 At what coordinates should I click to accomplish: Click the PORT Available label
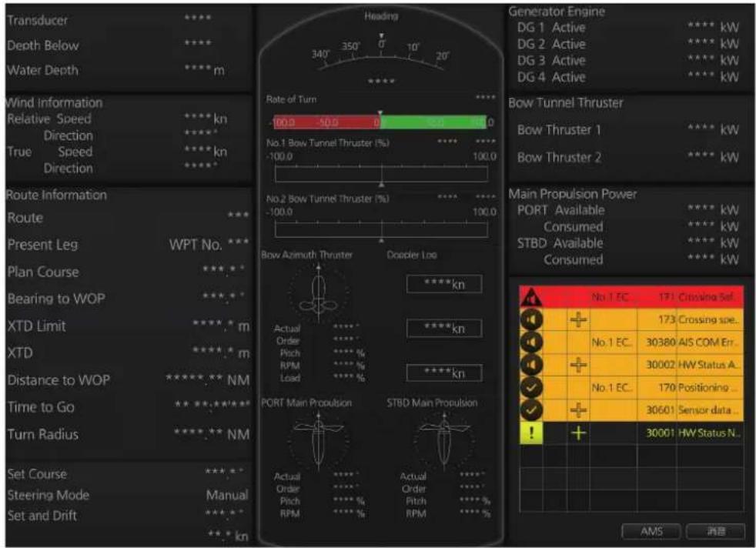coord(560,211)
